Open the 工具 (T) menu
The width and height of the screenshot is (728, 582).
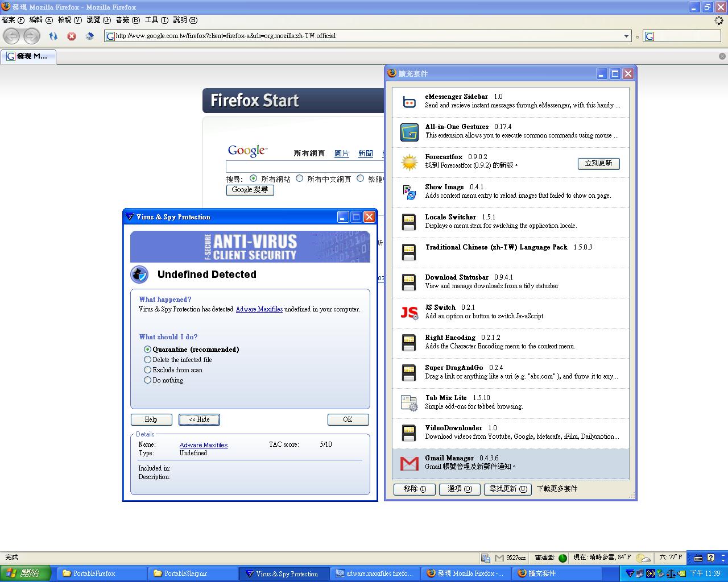point(156,20)
